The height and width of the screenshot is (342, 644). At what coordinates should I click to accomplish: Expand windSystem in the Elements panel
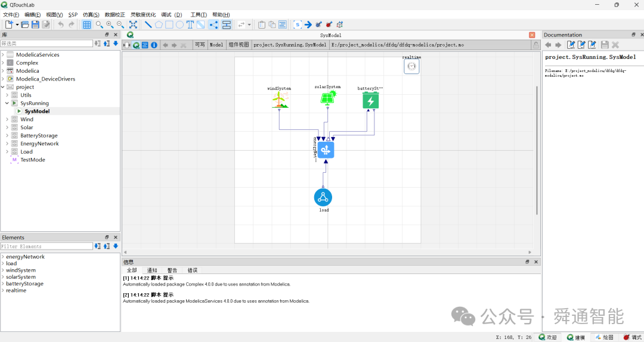tap(3, 270)
